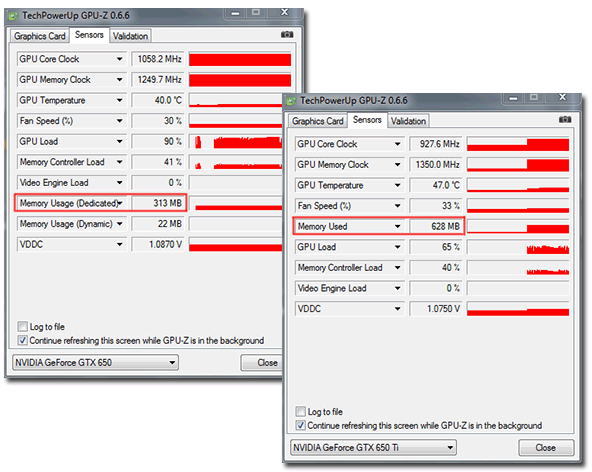Click the 47.0 °C temperature value
The height and width of the screenshot is (472, 592).
(436, 185)
